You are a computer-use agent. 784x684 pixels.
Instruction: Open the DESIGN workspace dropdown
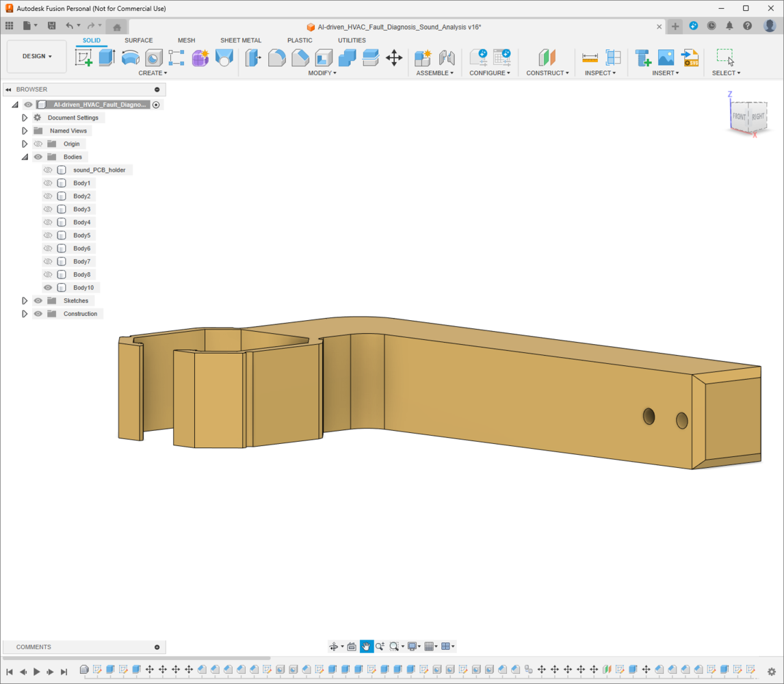click(37, 57)
